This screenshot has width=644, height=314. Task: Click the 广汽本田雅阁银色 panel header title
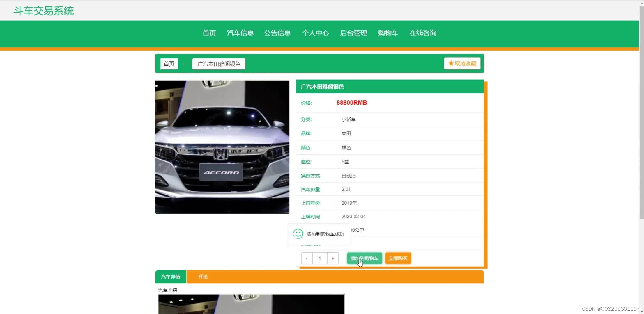pos(322,87)
